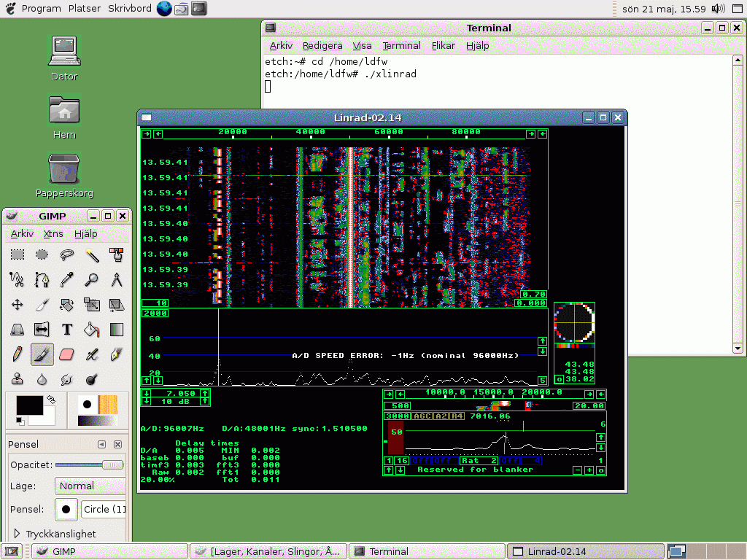Image resolution: width=747 pixels, height=560 pixels.
Task: Select the Scale tool in GIMP
Action: (91, 305)
